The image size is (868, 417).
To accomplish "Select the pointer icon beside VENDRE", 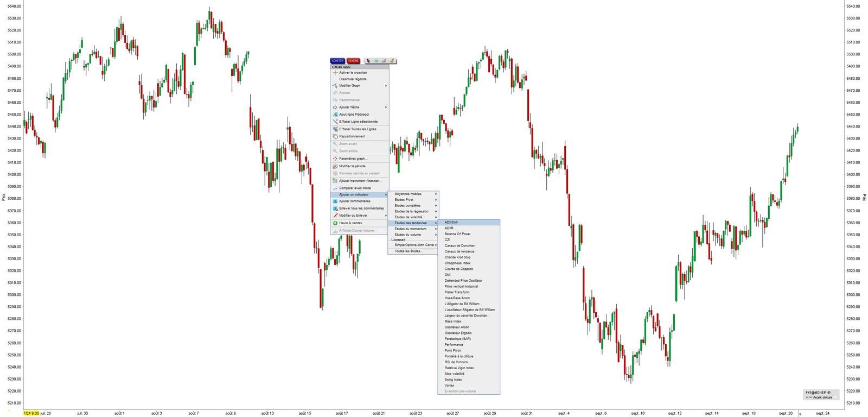I will [x=368, y=61].
